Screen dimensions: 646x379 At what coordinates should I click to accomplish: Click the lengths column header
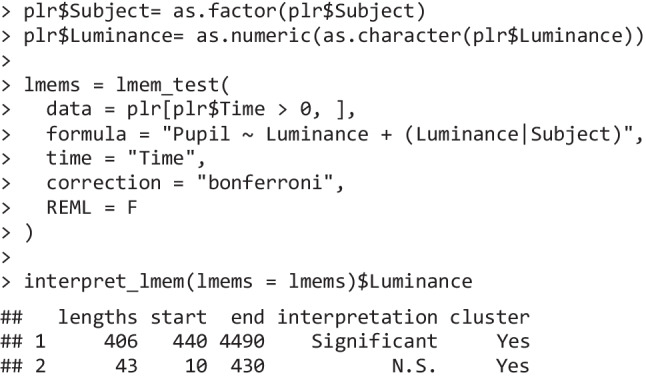[x=97, y=318]
